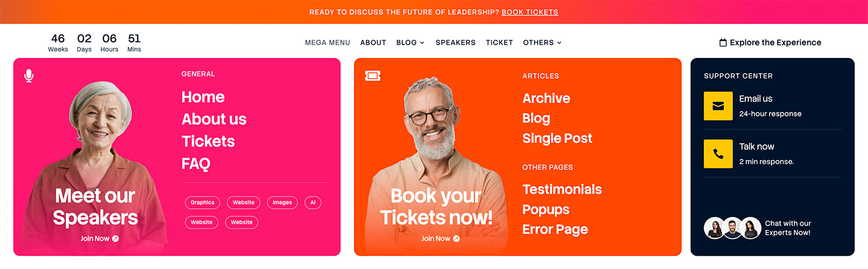Screen dimensions: 868x269
Task: Click the arrow icon beside Join Now under Tickets
Action: click(x=456, y=238)
